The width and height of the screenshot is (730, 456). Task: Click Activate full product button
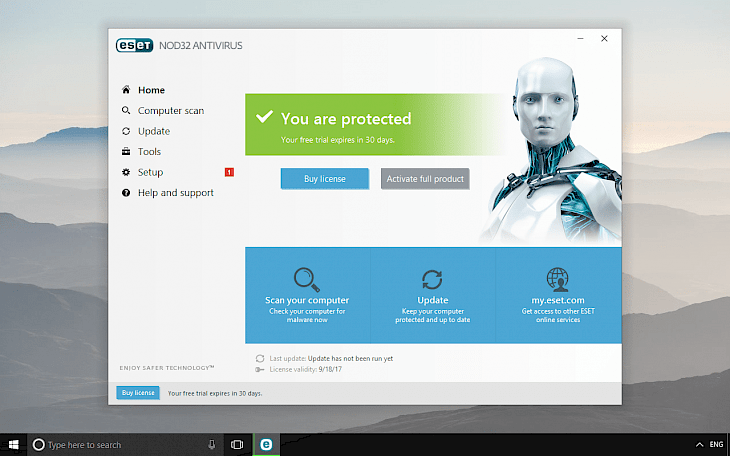(425, 179)
